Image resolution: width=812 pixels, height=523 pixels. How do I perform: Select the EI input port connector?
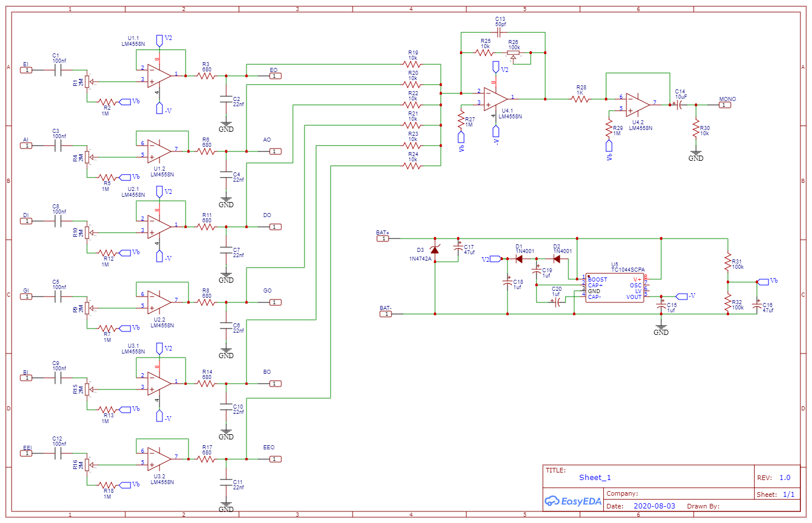pos(26,70)
